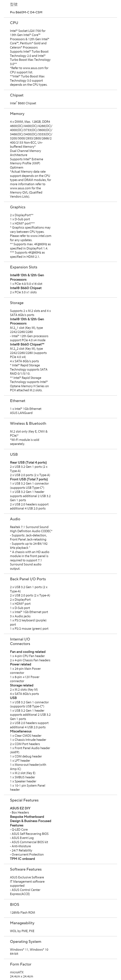Click the Wireless & Bluetooth heading
Screen dimensions: 121x980
coord(28,423)
